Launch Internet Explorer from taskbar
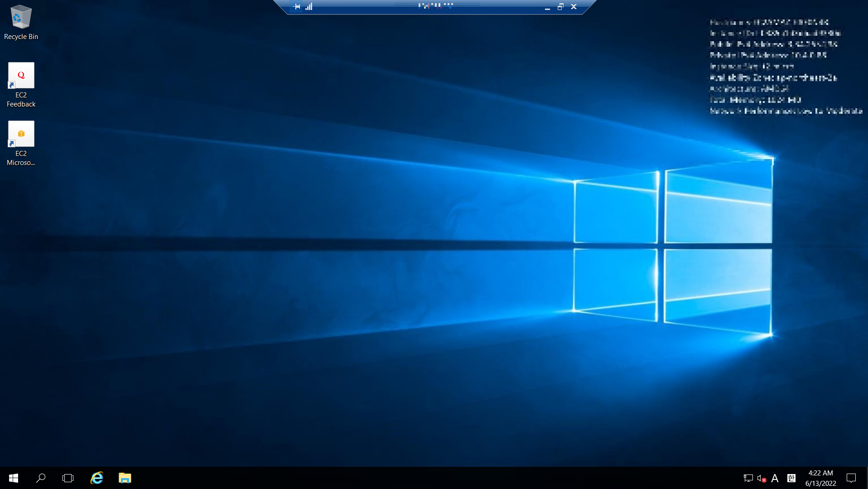This screenshot has height=489, width=868. click(97, 478)
